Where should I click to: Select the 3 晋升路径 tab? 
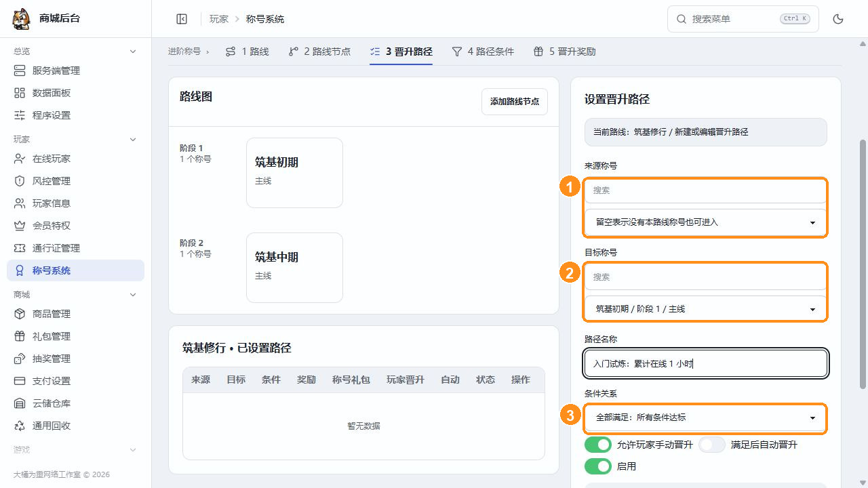tap(401, 52)
